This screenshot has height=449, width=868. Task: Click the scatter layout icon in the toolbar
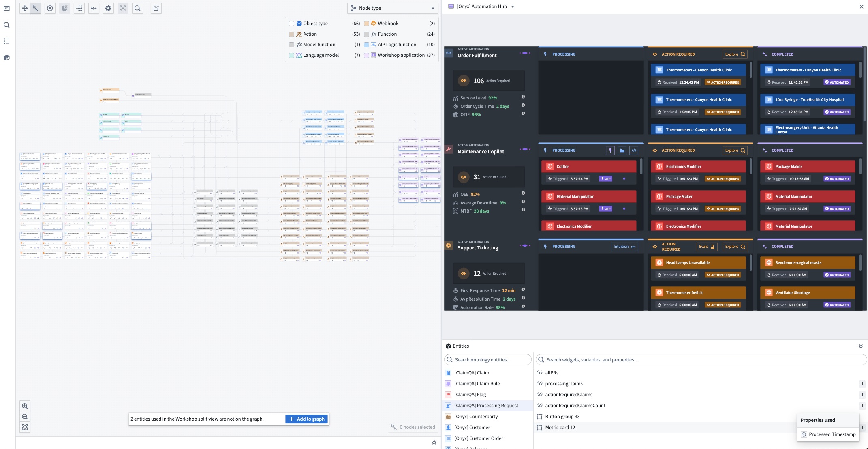(x=123, y=8)
